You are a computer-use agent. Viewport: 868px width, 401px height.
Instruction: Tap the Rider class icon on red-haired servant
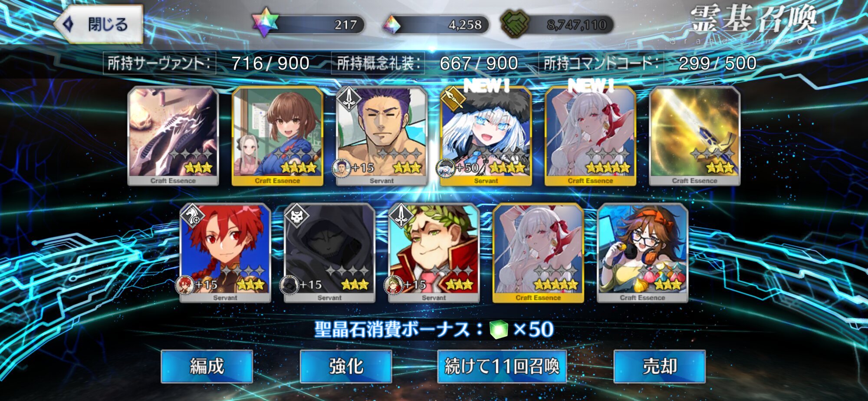(193, 216)
